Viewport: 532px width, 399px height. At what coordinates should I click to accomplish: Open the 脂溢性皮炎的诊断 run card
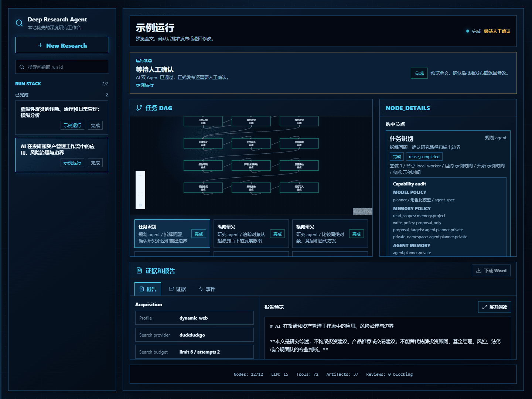coord(62,117)
